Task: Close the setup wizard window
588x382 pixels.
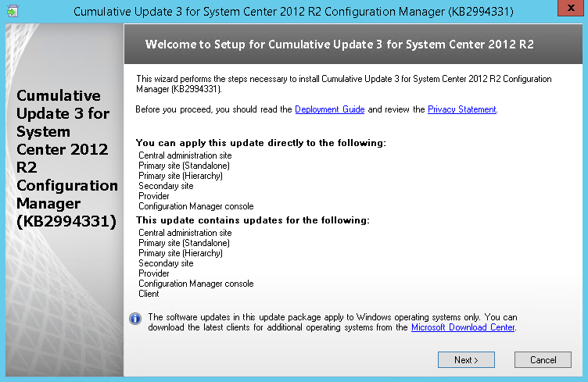Action: click(570, 8)
